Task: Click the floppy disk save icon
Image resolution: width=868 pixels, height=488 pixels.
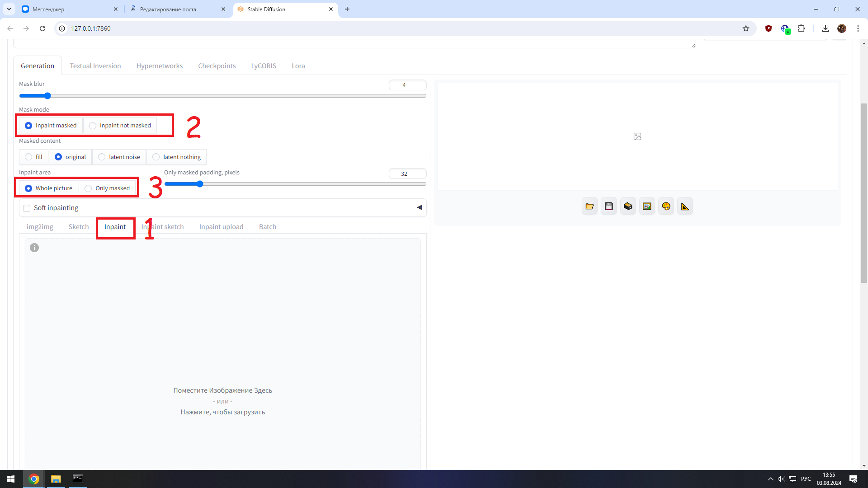Action: pyautogui.click(x=609, y=206)
